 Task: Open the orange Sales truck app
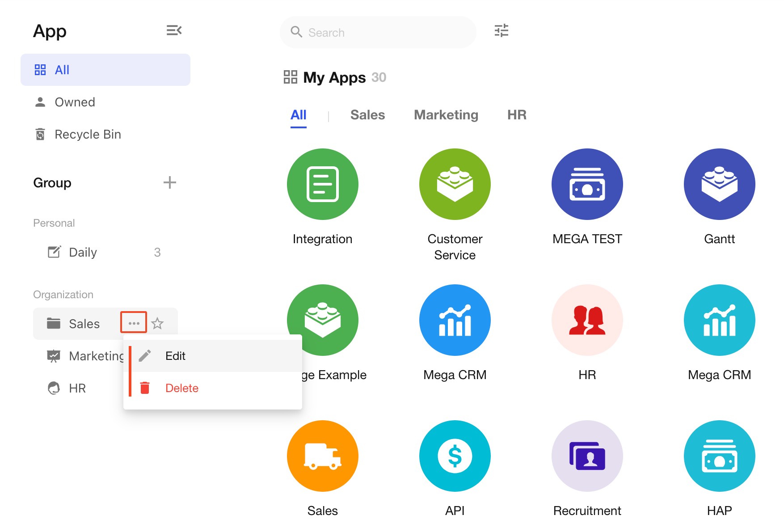click(322, 456)
